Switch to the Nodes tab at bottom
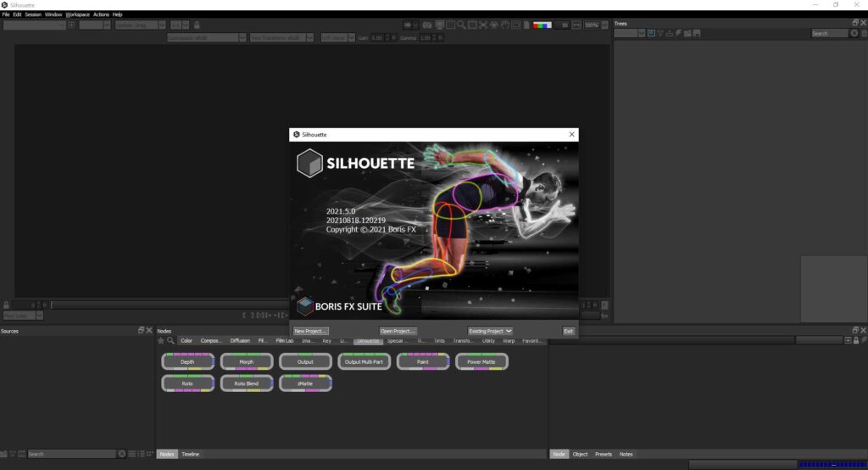Screen dimensions: 868x470 167,454
